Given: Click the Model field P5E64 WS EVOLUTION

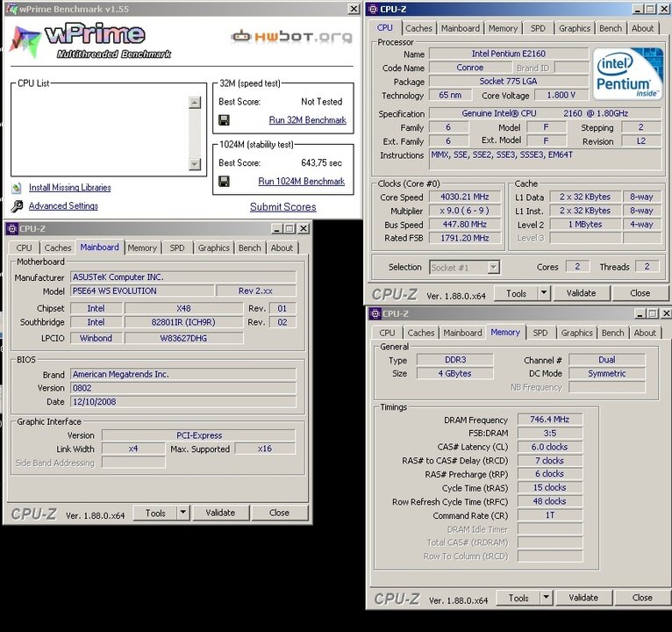Looking at the screenshot, I should [x=142, y=291].
